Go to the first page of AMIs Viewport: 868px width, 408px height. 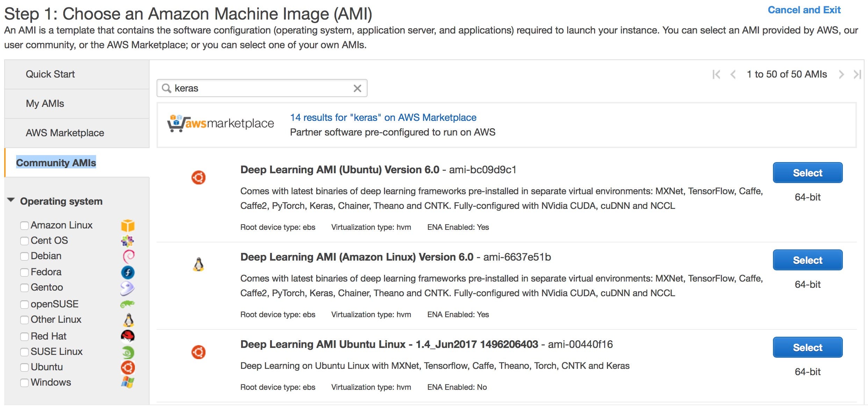(x=716, y=74)
